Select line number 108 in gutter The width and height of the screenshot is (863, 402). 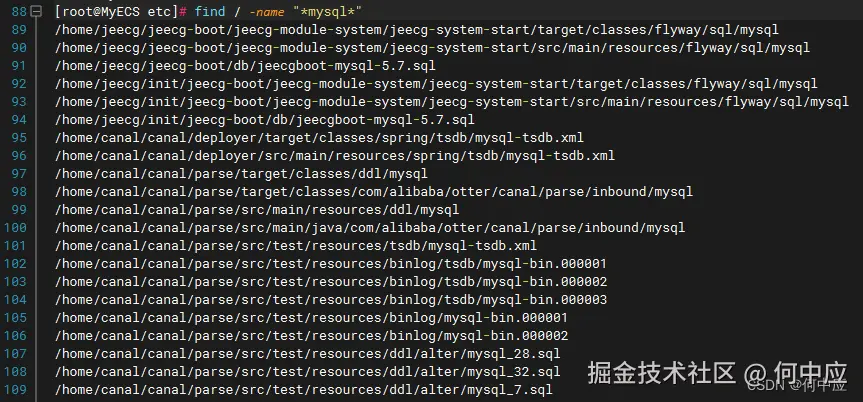tap(15, 372)
